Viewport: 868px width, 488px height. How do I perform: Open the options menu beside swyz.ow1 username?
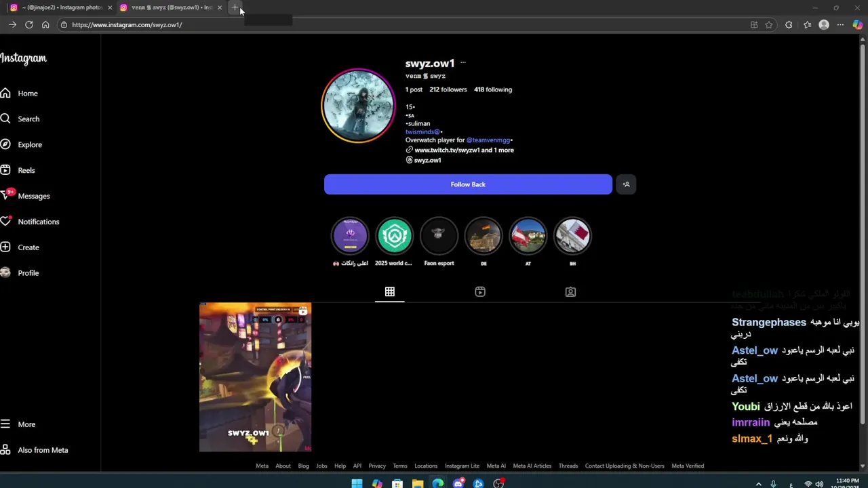click(x=463, y=63)
